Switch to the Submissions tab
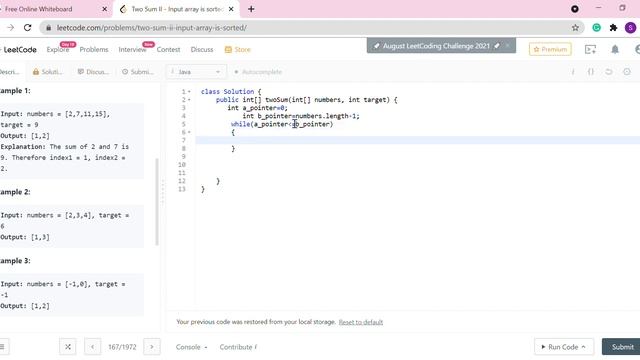This screenshot has height=360, width=640. [138, 72]
